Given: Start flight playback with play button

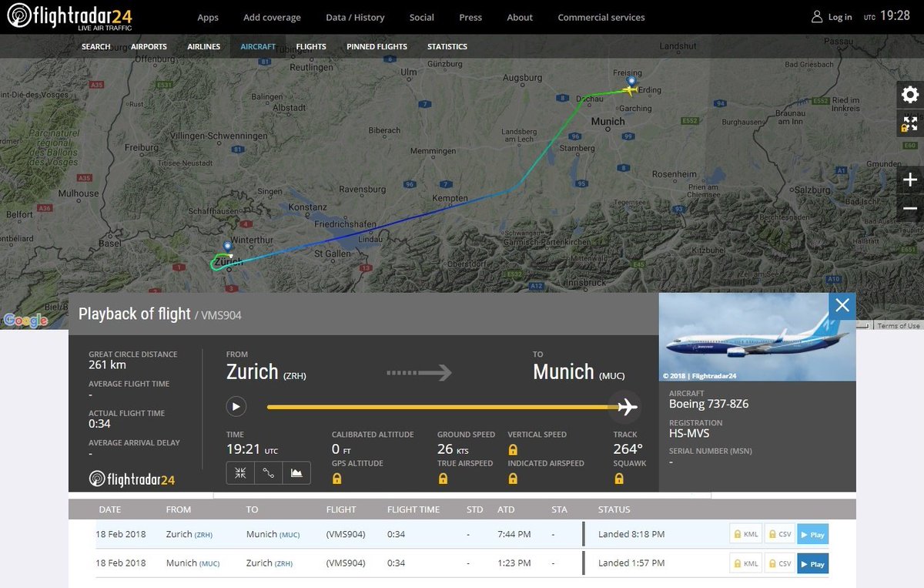Looking at the screenshot, I should [236, 406].
